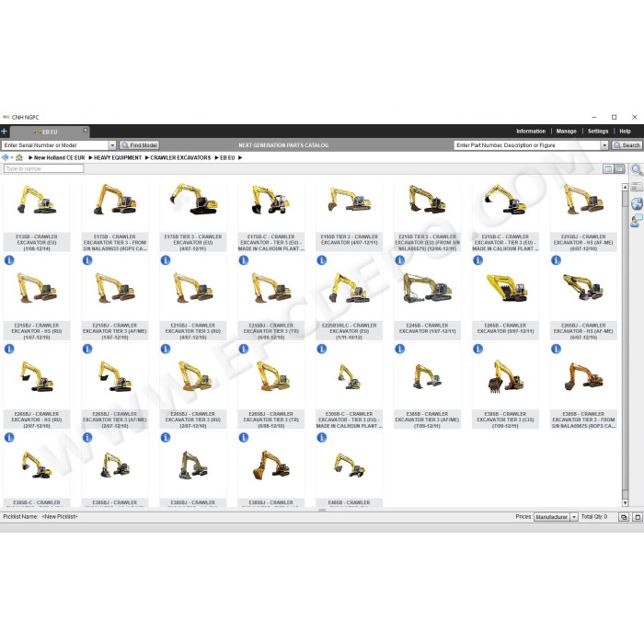Viewport: 644px width, 644px height.
Task: Show info for E225BSRLC crawler excavator
Action: click(x=322, y=260)
